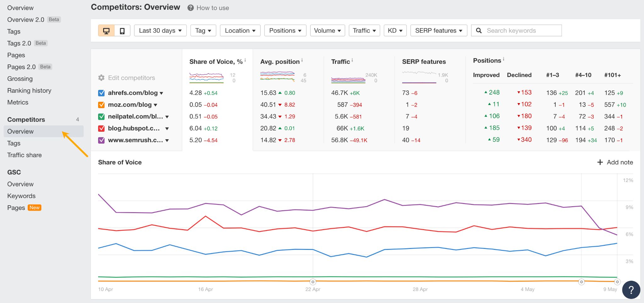Switch to the mobile device icon
The width and height of the screenshot is (644, 303).
click(122, 30)
